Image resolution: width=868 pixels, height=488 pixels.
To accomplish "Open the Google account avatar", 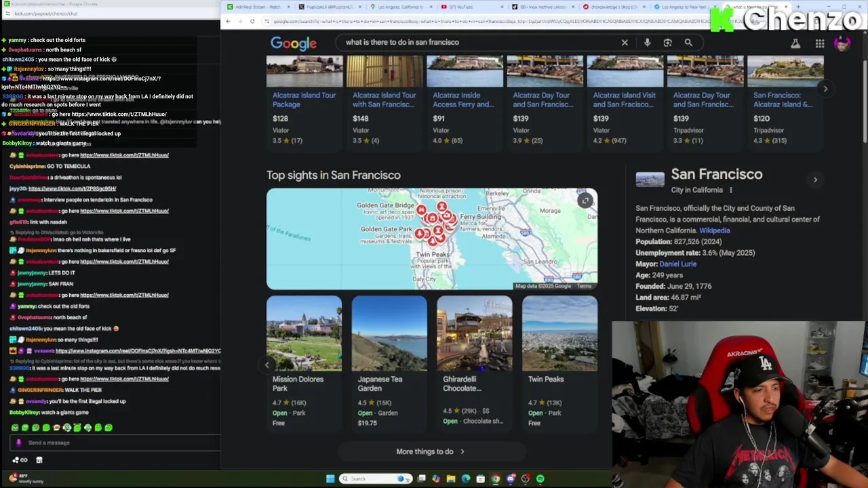I will 842,43.
